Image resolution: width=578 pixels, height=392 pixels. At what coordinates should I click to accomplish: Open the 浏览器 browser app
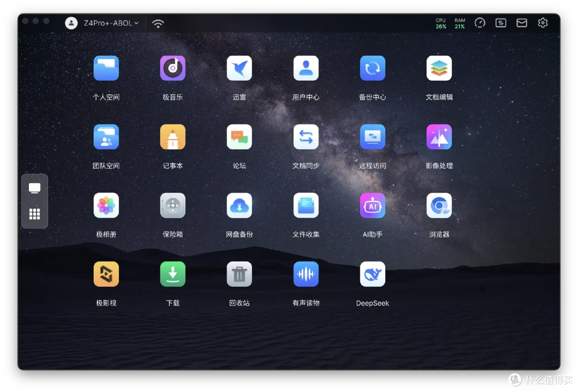(439, 205)
